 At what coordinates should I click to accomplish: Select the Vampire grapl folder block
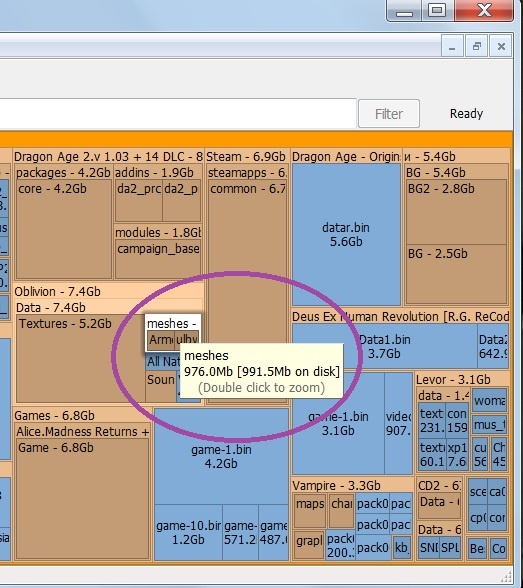[309, 544]
